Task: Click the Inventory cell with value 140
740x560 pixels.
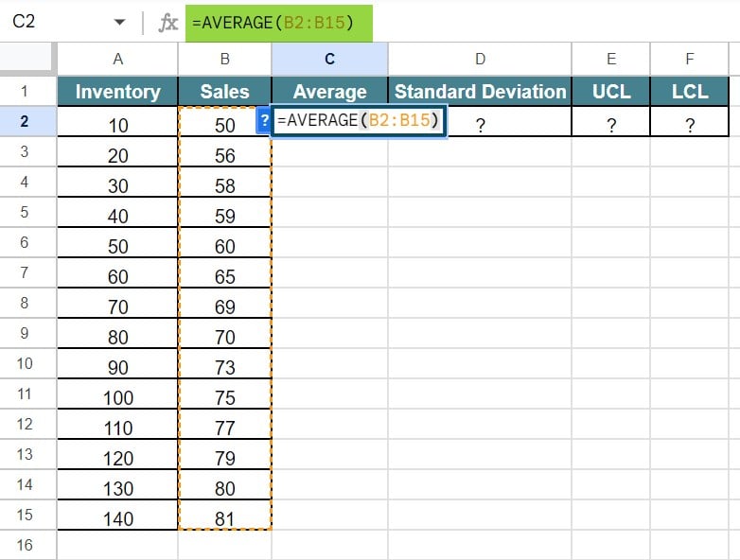Action: click(117, 515)
